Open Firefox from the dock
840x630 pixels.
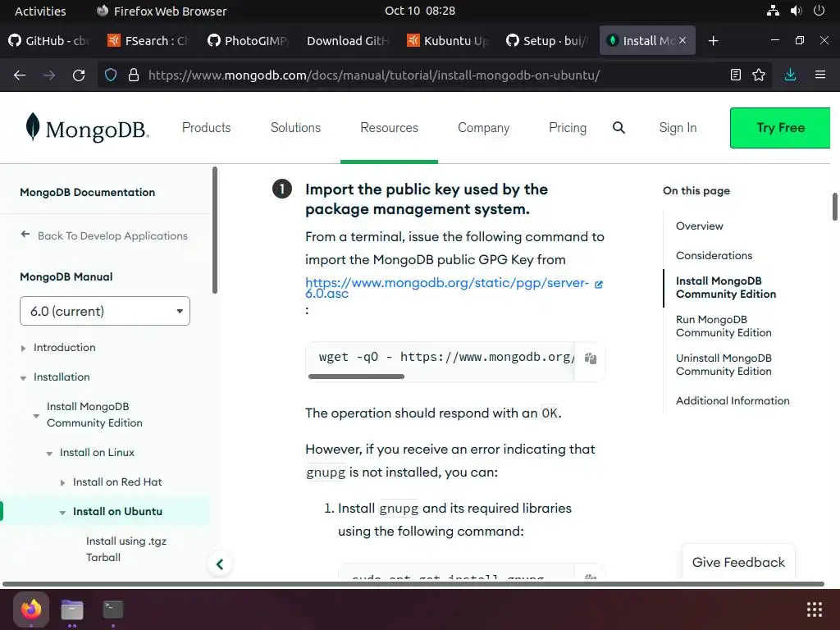pos(31,609)
